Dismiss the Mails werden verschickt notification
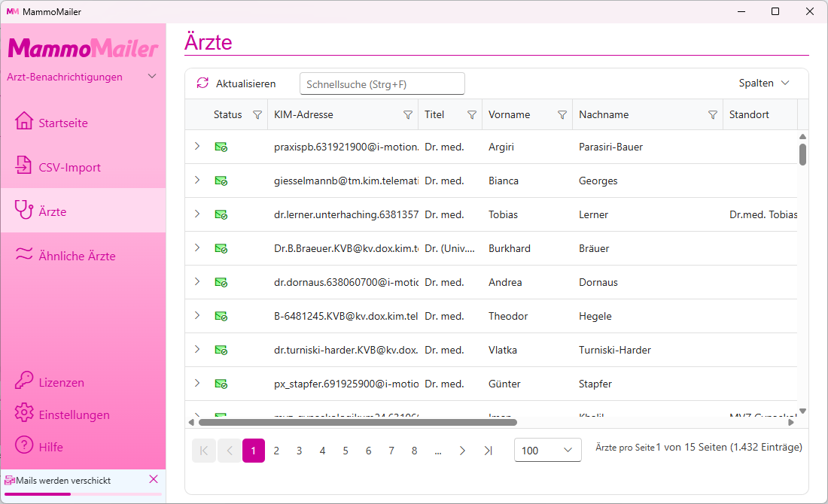This screenshot has width=828, height=504. pos(154,479)
